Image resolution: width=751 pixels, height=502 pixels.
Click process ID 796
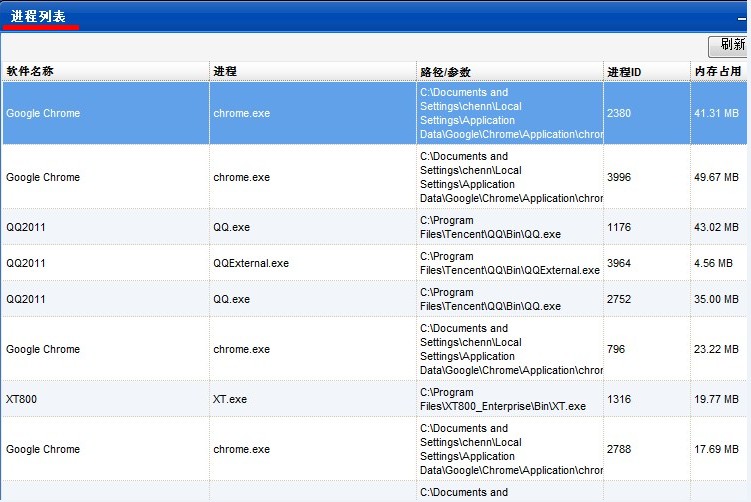(616, 349)
